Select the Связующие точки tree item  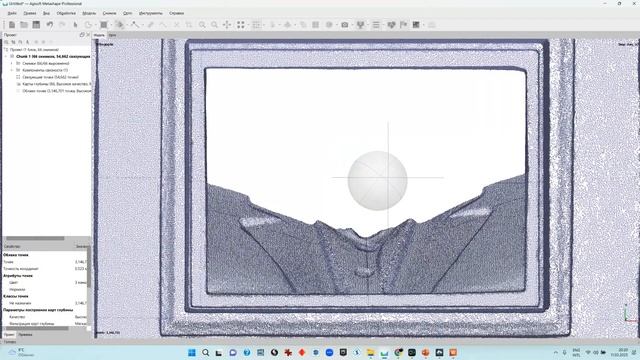point(50,77)
